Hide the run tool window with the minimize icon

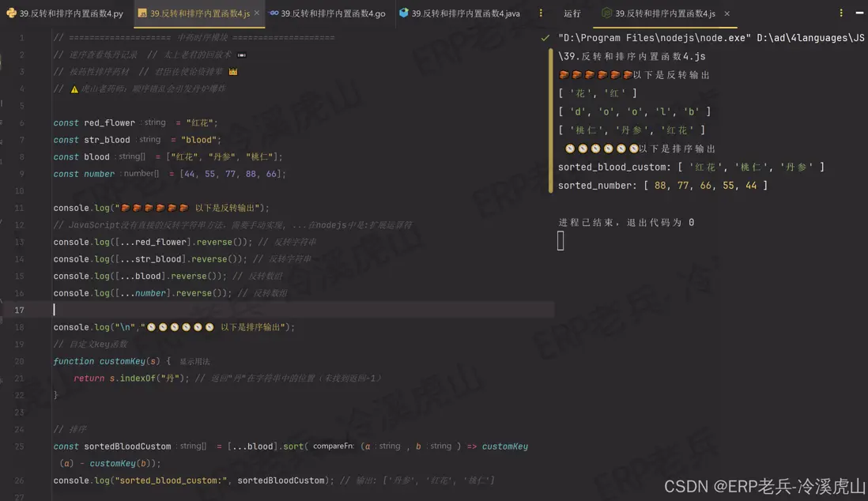[859, 13]
